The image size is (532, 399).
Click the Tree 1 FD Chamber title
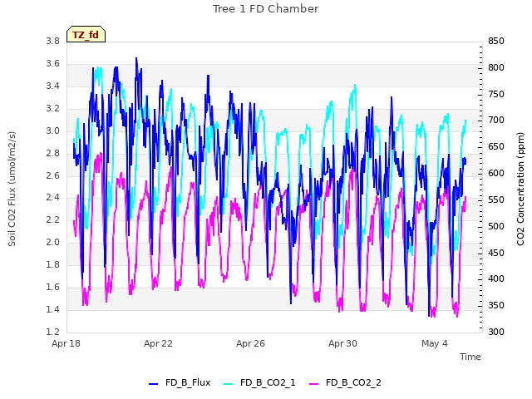(x=266, y=9)
